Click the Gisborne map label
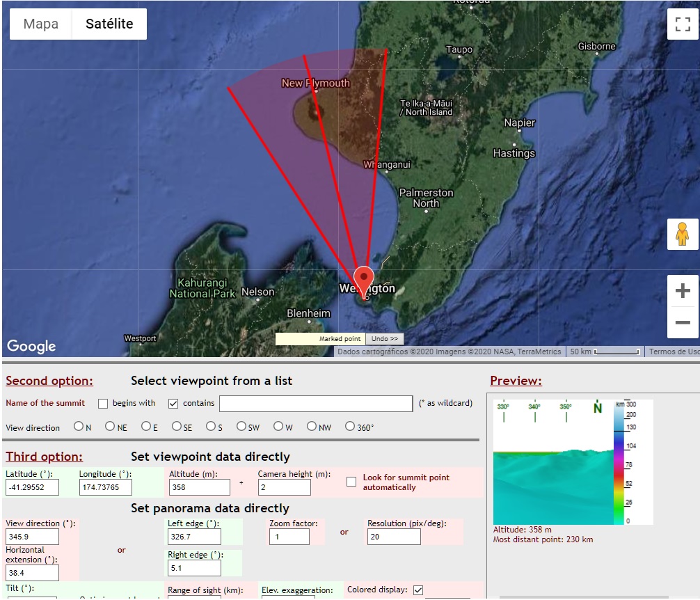 click(x=596, y=46)
